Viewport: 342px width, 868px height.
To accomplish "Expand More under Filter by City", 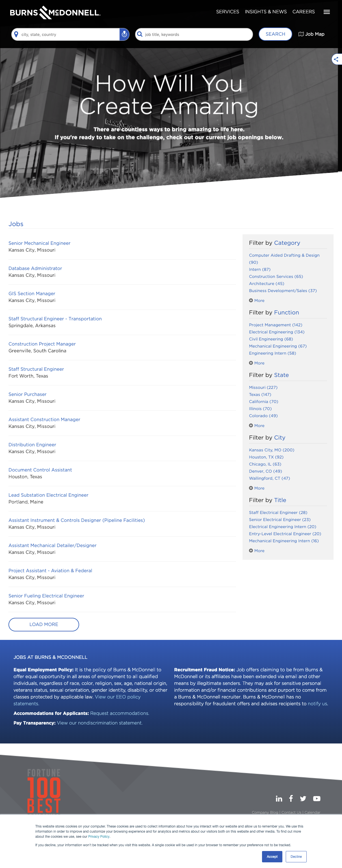I will tap(257, 488).
